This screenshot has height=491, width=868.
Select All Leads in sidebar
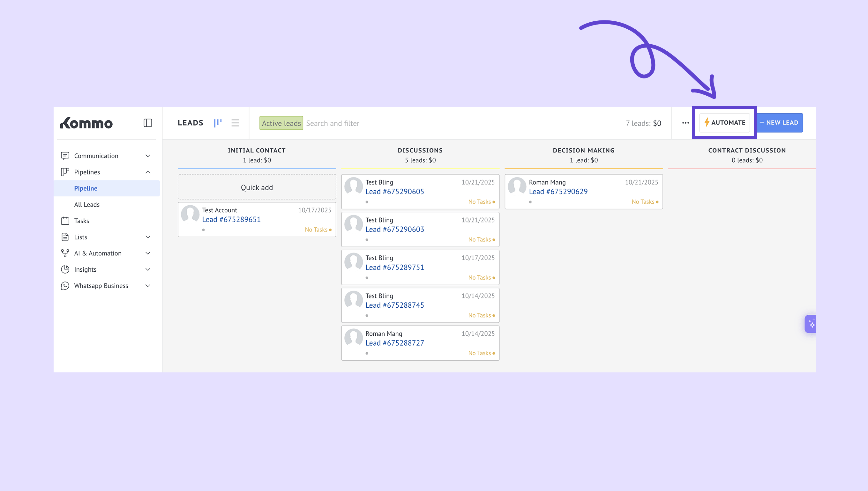(87, 204)
